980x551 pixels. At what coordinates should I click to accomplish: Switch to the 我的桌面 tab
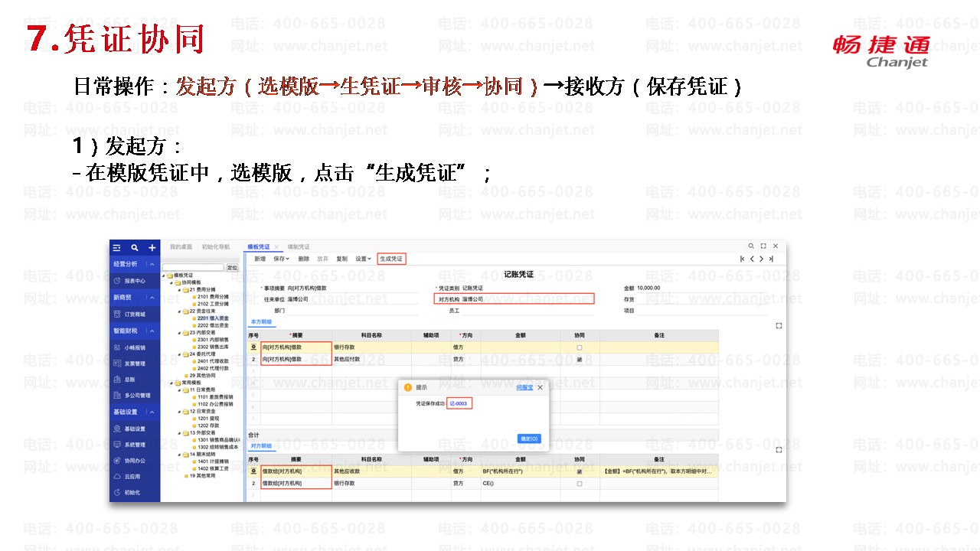(181, 247)
